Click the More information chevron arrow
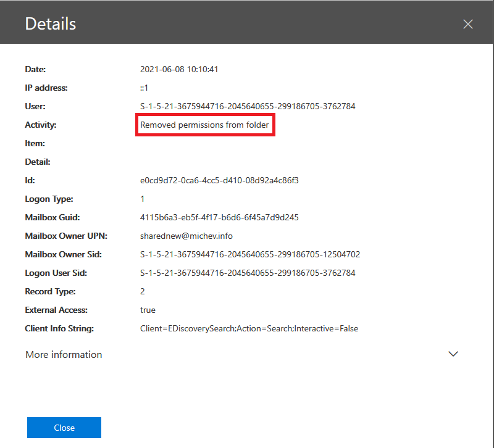Image resolution: width=494 pixels, height=448 pixels. pyautogui.click(x=453, y=354)
